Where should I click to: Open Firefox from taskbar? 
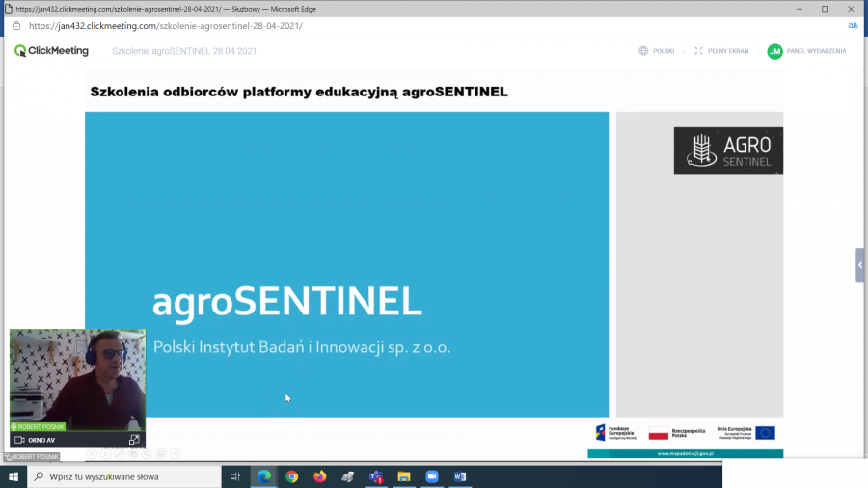320,476
